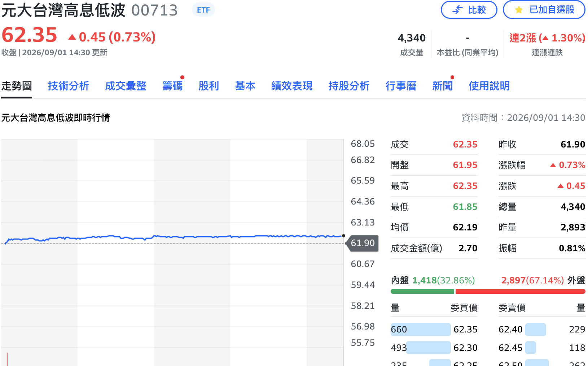
Task: Switch to the 基本 tab
Action: (245, 86)
